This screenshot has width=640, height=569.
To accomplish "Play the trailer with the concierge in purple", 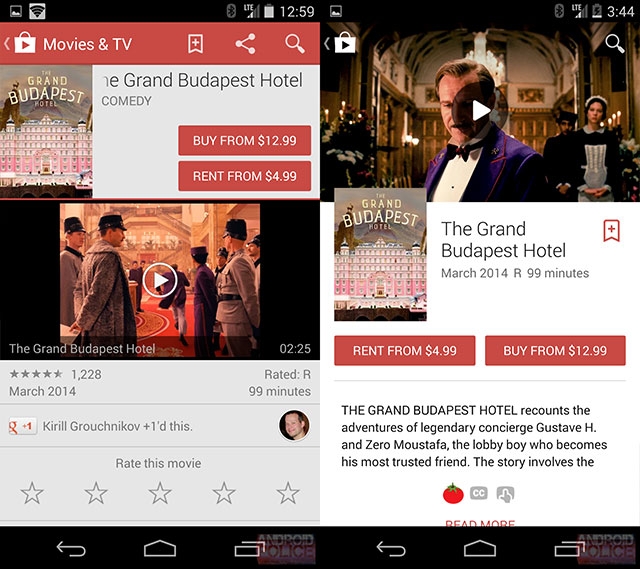I will [481, 111].
